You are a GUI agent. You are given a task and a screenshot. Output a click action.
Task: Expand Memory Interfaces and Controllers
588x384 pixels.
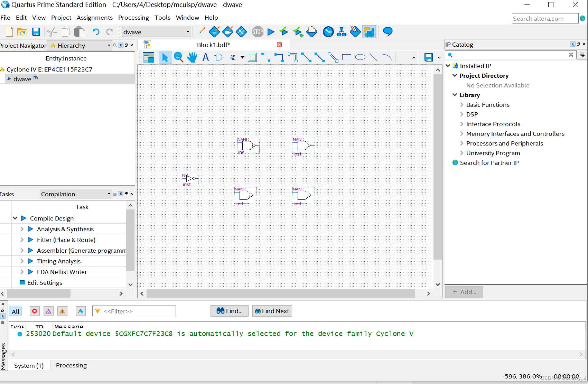click(462, 133)
